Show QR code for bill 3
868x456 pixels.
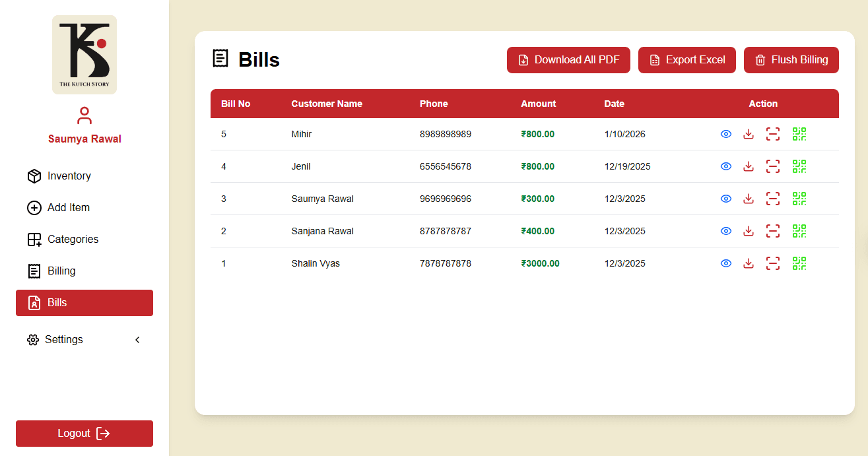tap(799, 199)
